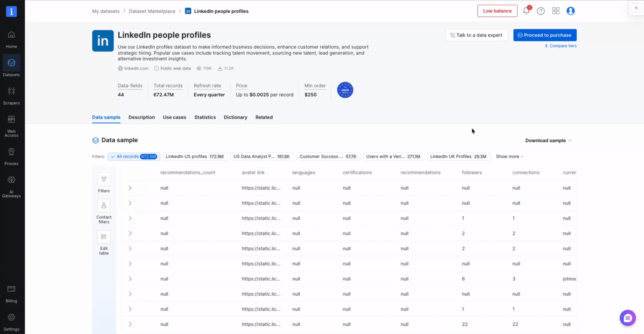Click the Total records label

[x=168, y=86]
